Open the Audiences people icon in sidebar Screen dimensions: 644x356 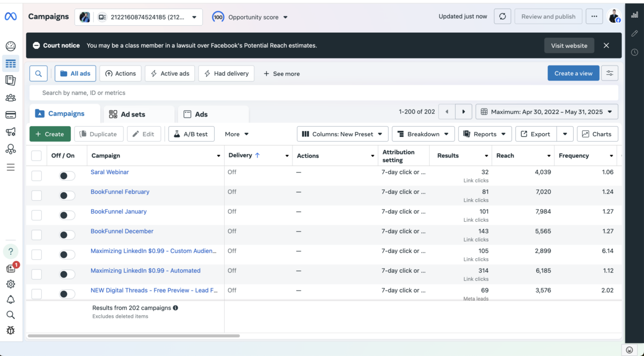[11, 98]
